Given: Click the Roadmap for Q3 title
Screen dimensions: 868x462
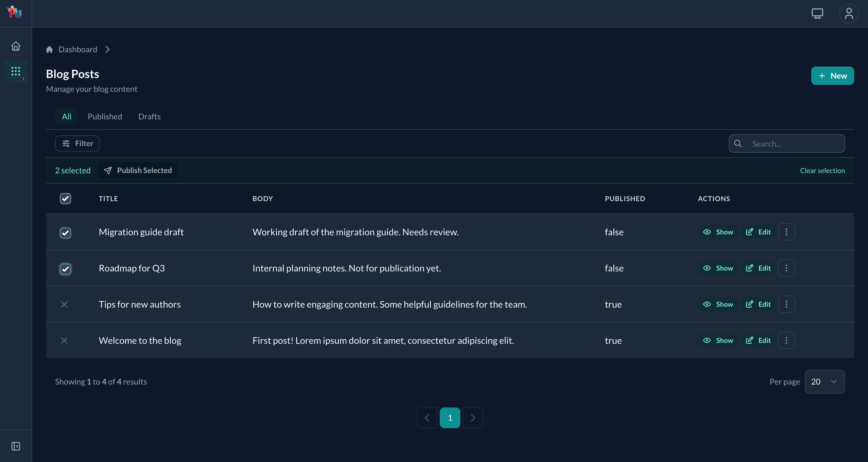Looking at the screenshot, I should click(x=132, y=268).
